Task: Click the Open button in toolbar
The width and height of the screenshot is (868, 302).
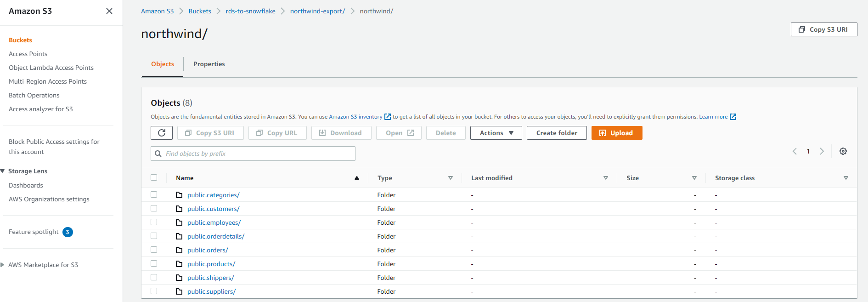Action: tap(399, 133)
